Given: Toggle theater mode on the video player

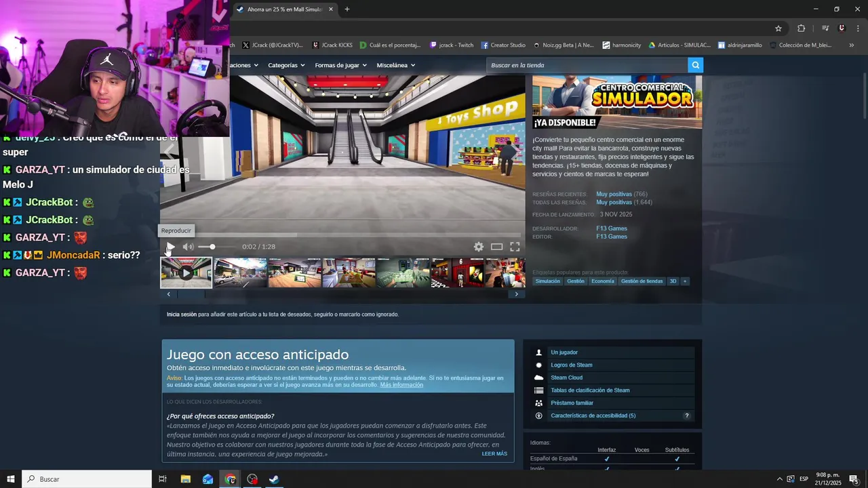Looking at the screenshot, I should tap(497, 247).
